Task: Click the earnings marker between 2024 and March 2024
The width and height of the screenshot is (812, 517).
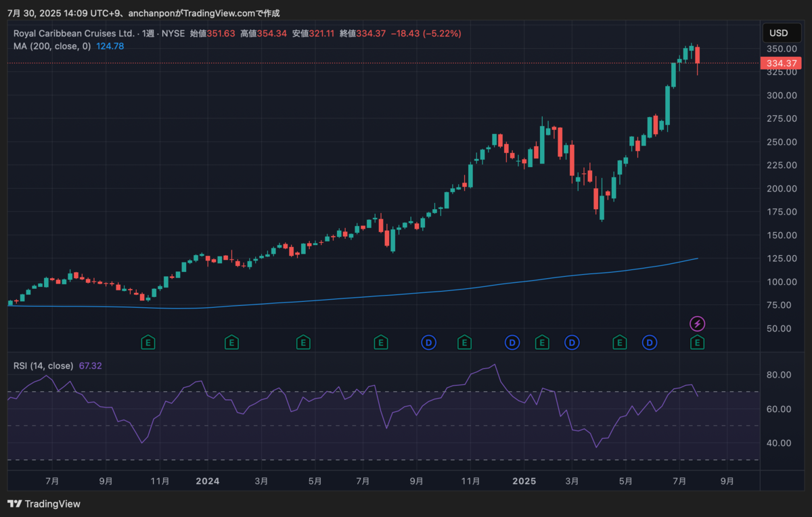Action: 231,343
